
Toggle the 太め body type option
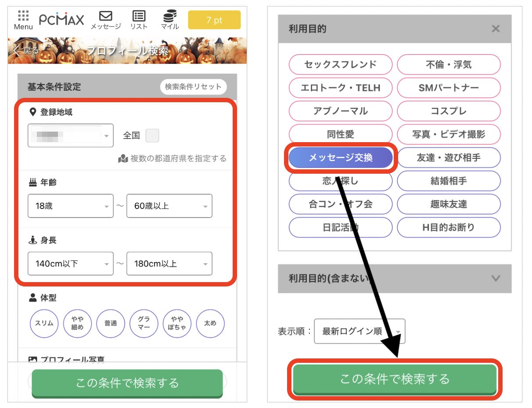click(x=210, y=323)
